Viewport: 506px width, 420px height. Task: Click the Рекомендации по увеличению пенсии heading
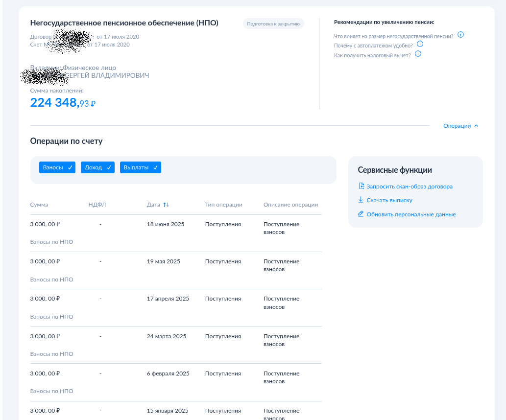click(384, 22)
